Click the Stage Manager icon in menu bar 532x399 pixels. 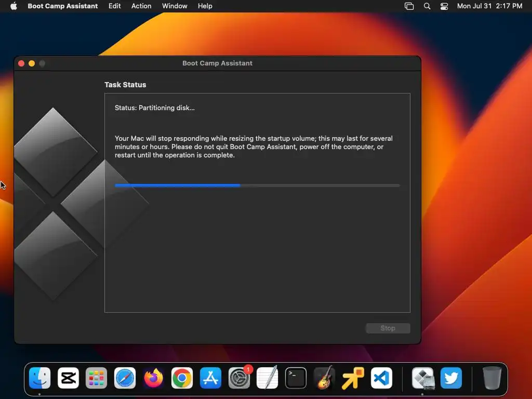[409, 6]
